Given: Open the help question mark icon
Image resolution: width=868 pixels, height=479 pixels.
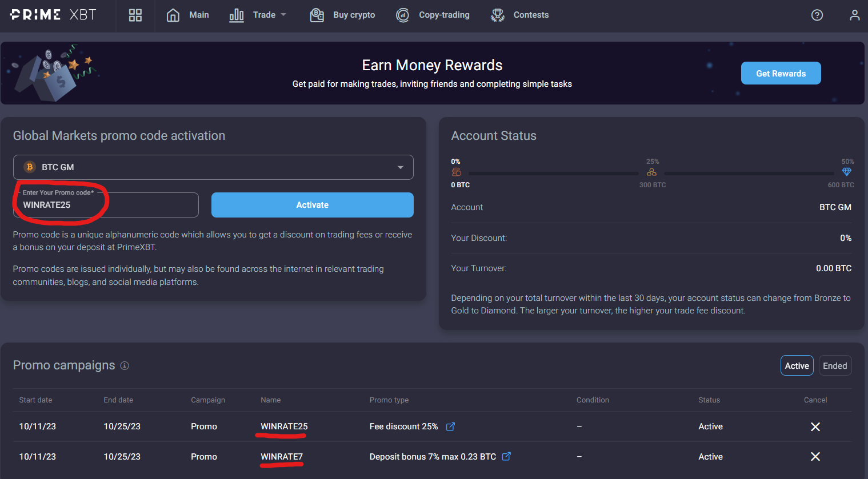Looking at the screenshot, I should pos(817,15).
